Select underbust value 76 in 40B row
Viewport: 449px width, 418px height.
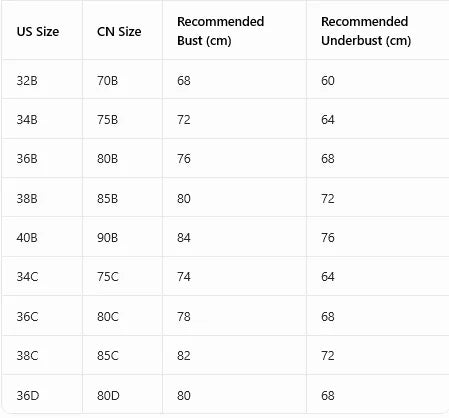click(328, 238)
